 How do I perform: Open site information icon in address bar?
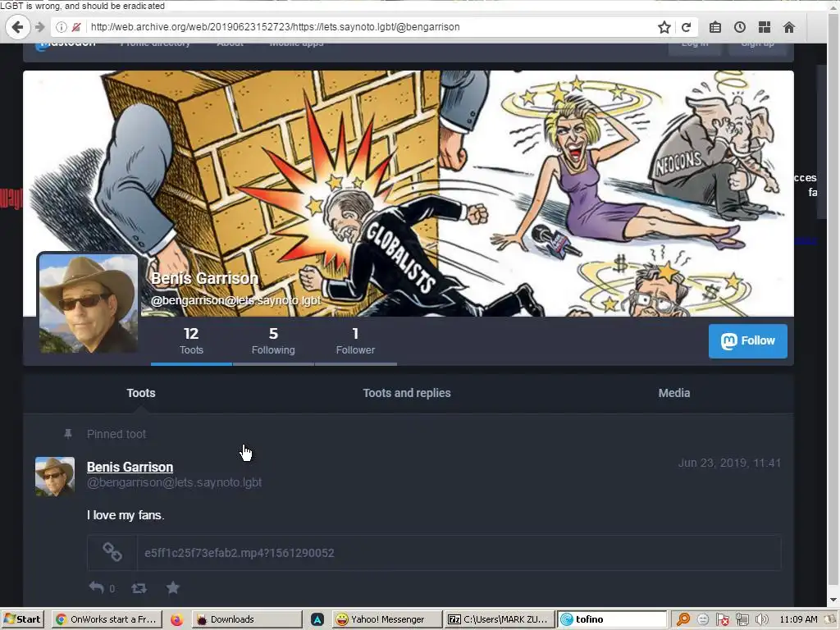(x=61, y=27)
